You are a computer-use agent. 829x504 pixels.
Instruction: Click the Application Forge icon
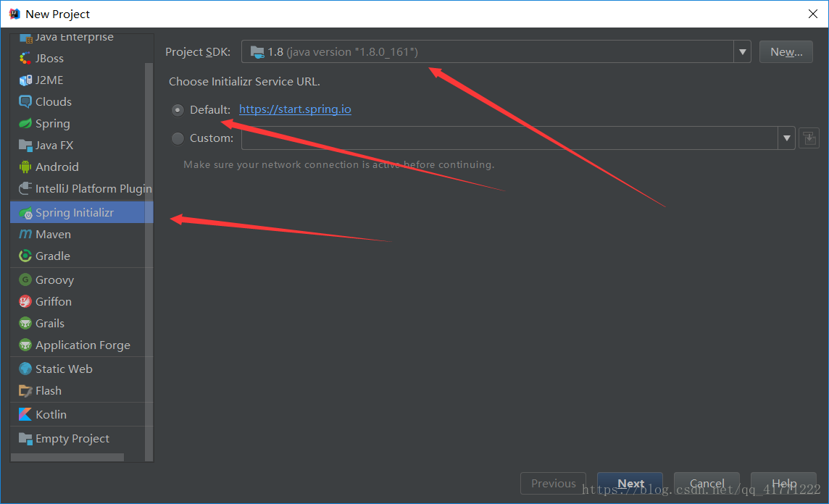(25, 345)
